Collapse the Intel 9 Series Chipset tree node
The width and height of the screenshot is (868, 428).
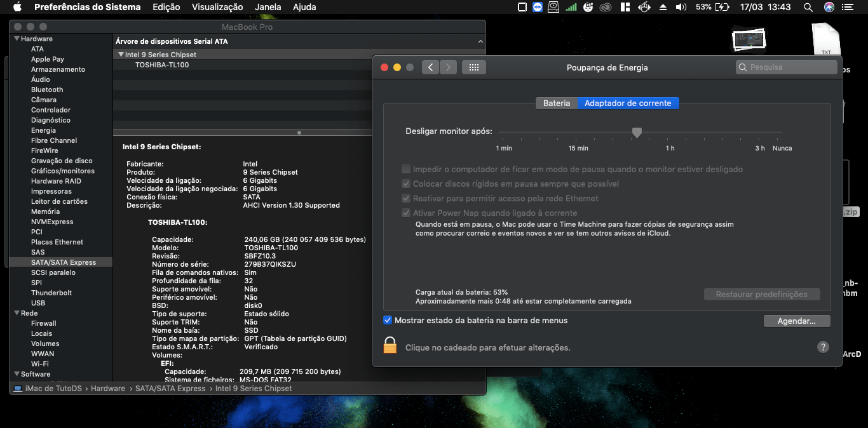click(x=121, y=55)
